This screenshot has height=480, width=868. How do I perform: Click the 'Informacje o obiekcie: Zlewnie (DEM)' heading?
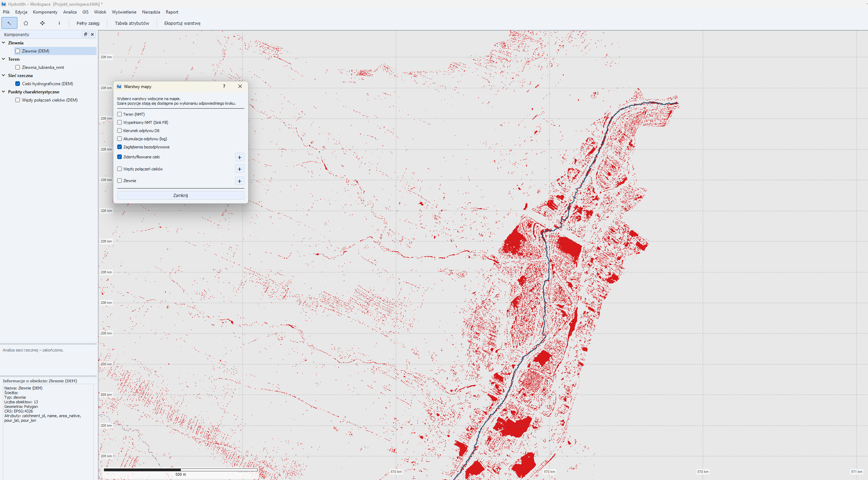pos(40,381)
